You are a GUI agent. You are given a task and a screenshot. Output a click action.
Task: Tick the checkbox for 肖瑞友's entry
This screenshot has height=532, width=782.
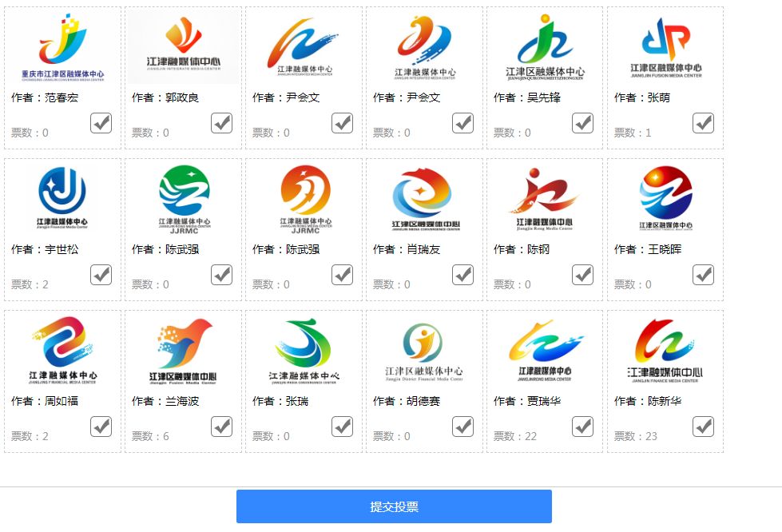pyautogui.click(x=463, y=275)
